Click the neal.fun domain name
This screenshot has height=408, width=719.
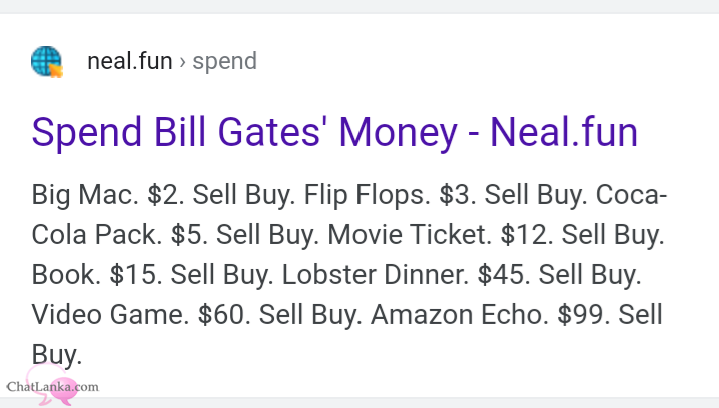[130, 61]
